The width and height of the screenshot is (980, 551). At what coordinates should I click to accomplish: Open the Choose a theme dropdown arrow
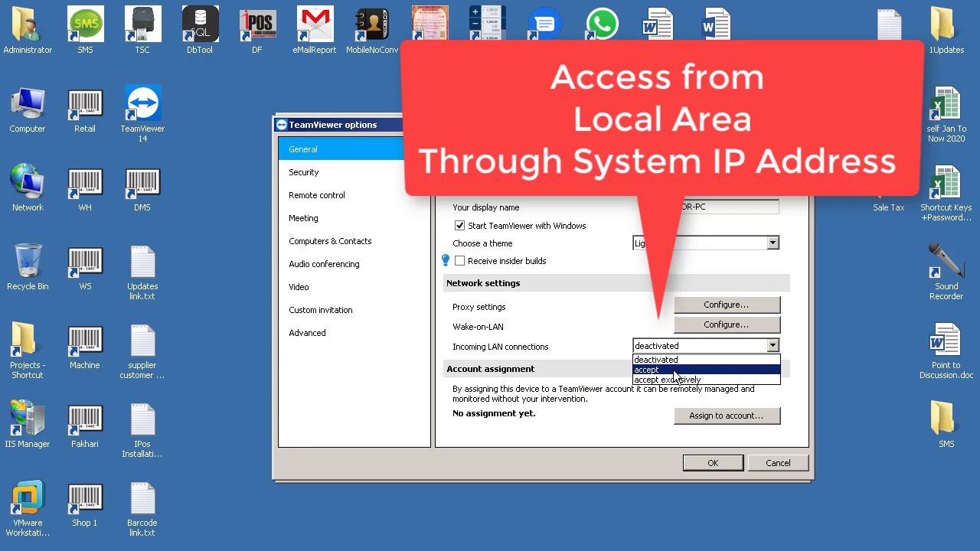[x=773, y=243]
